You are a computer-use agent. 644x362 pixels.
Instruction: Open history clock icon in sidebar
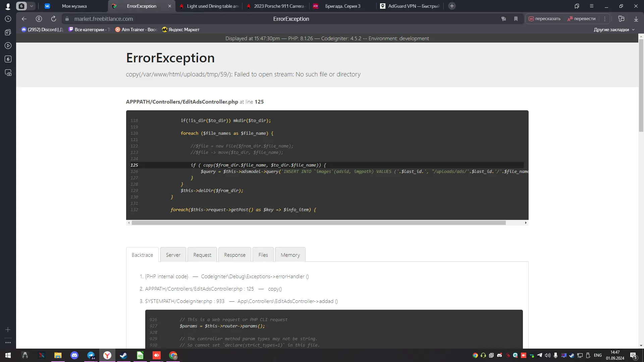click(8, 19)
